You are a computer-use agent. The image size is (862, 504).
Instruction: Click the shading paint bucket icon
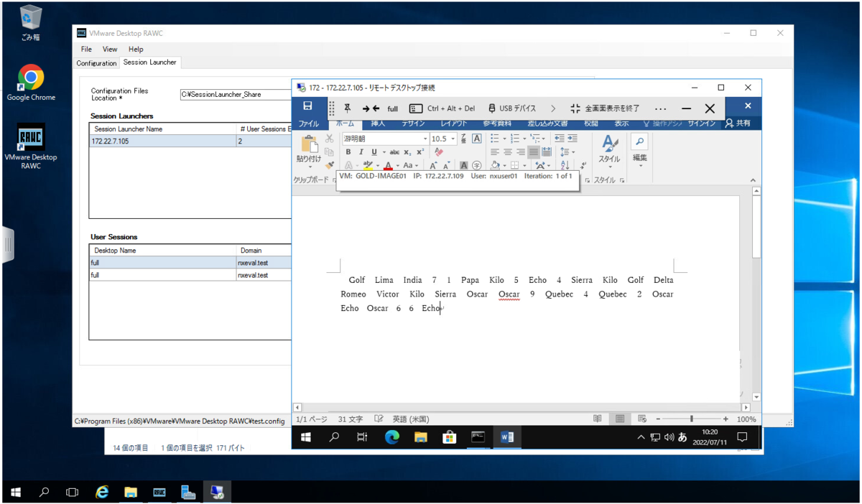pyautogui.click(x=495, y=166)
